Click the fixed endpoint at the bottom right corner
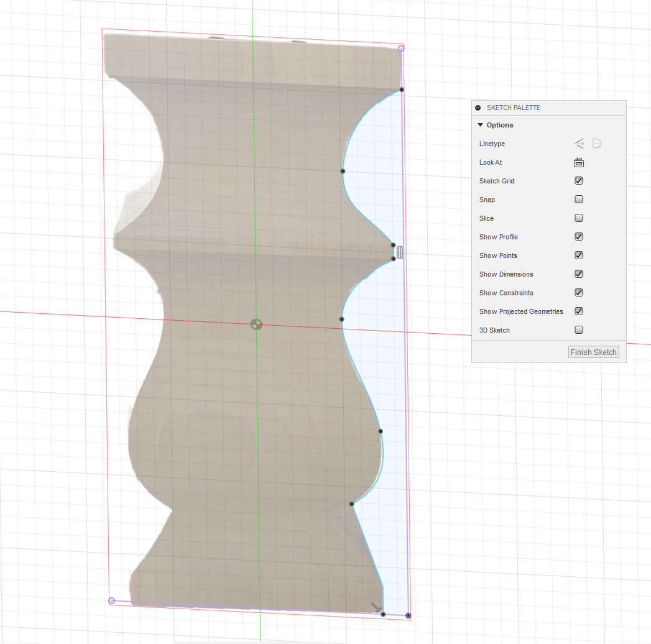The width and height of the screenshot is (651, 644). (x=408, y=615)
